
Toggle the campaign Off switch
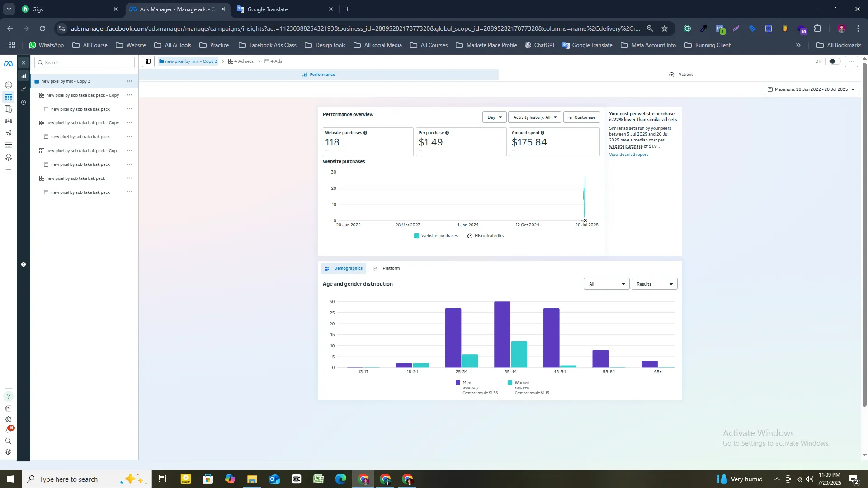click(834, 61)
